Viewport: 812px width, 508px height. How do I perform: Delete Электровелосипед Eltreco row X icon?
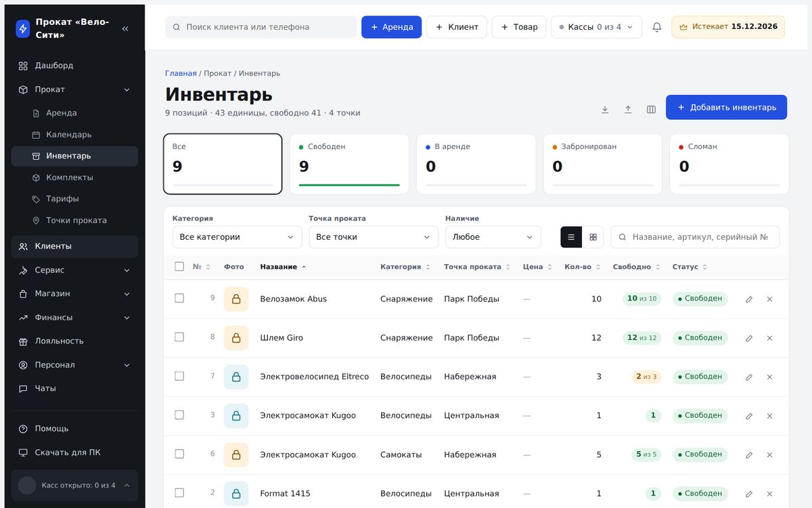pyautogui.click(x=769, y=377)
